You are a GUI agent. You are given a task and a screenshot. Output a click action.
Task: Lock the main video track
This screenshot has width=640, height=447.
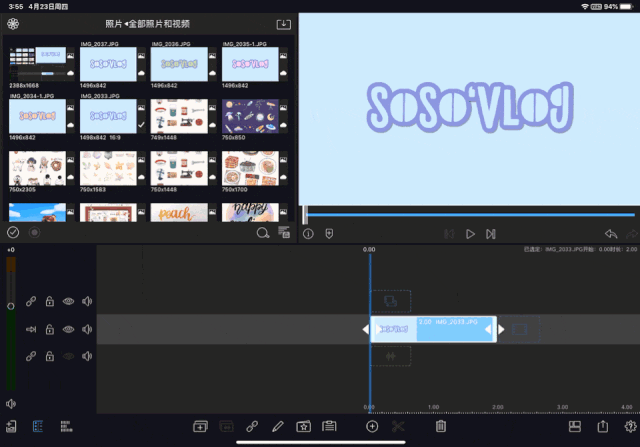click(50, 329)
